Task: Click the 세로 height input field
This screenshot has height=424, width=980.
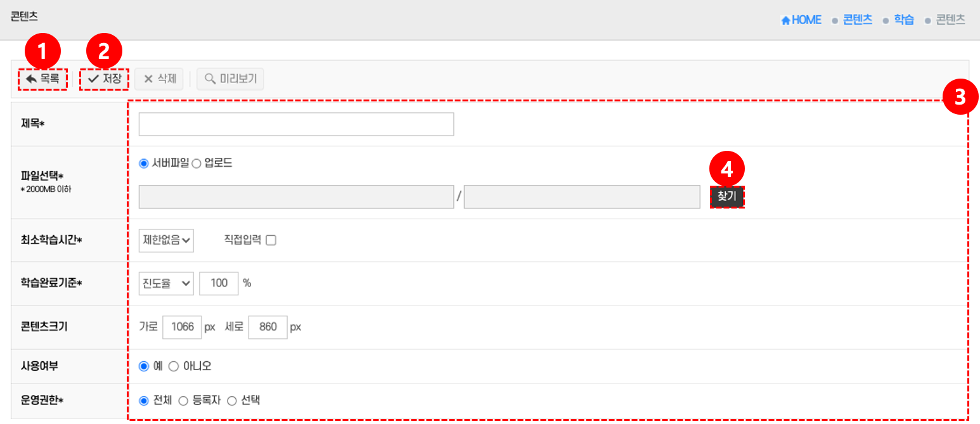Action: coord(268,327)
